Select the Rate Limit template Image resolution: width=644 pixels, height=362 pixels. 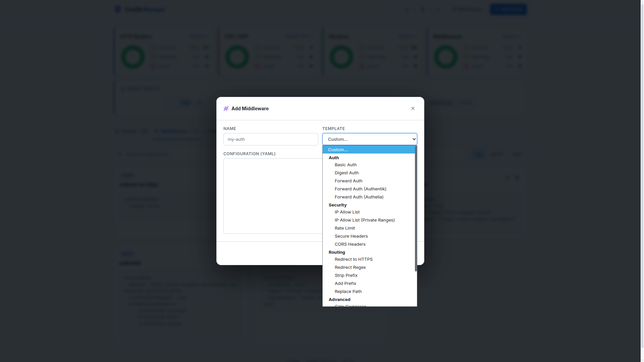(345, 228)
